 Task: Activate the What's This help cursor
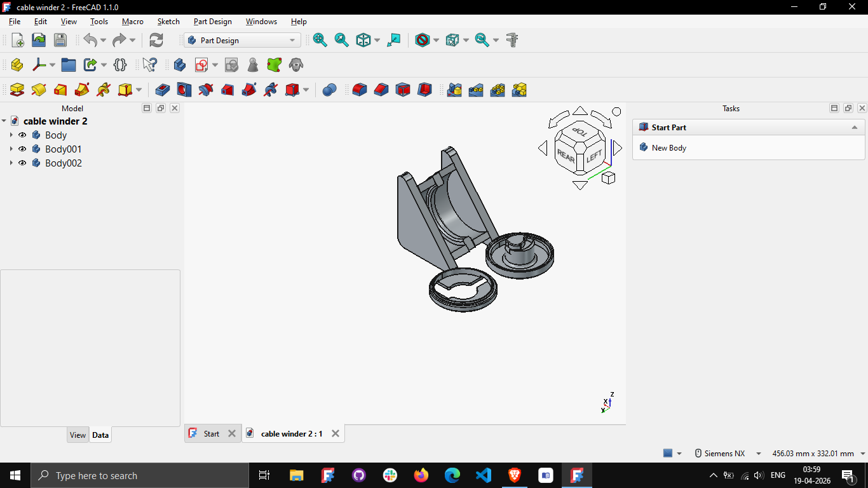pyautogui.click(x=149, y=65)
